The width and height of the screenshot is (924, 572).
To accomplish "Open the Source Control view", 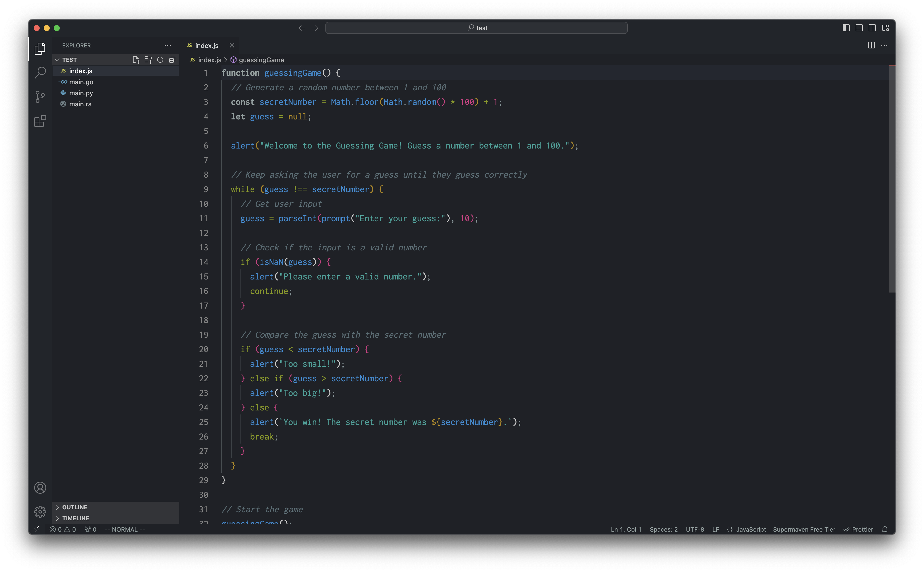I will point(40,97).
